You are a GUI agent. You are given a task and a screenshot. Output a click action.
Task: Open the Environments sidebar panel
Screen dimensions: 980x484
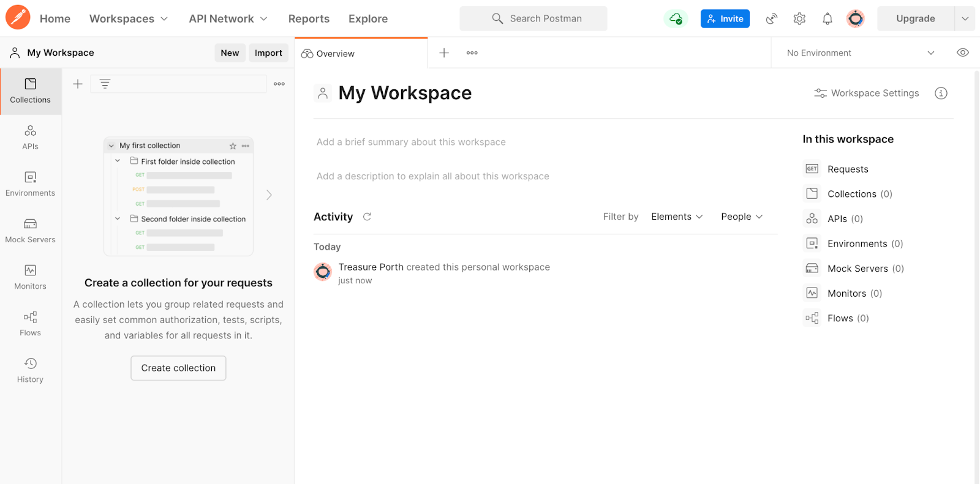[31, 184]
